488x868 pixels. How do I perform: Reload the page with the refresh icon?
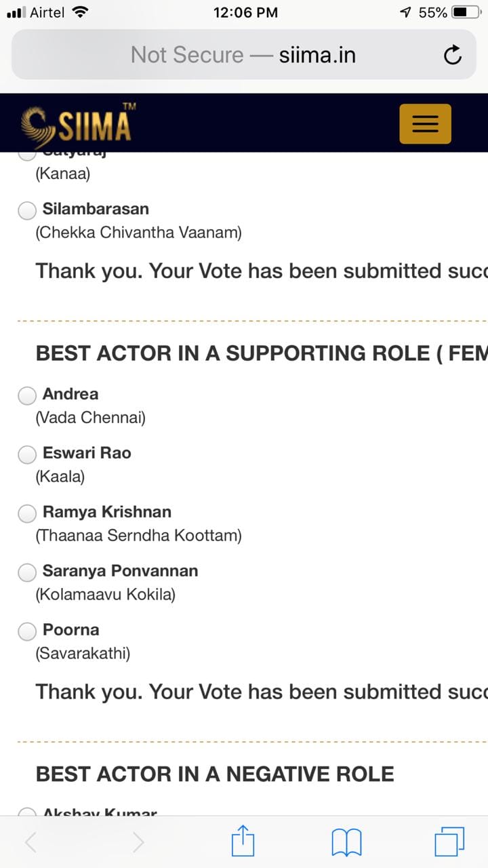[x=453, y=55]
